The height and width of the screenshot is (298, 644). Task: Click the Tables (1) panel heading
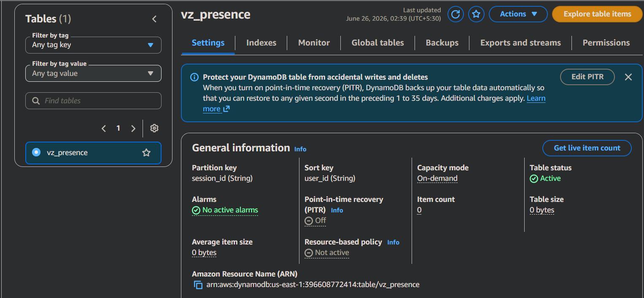pos(48,19)
